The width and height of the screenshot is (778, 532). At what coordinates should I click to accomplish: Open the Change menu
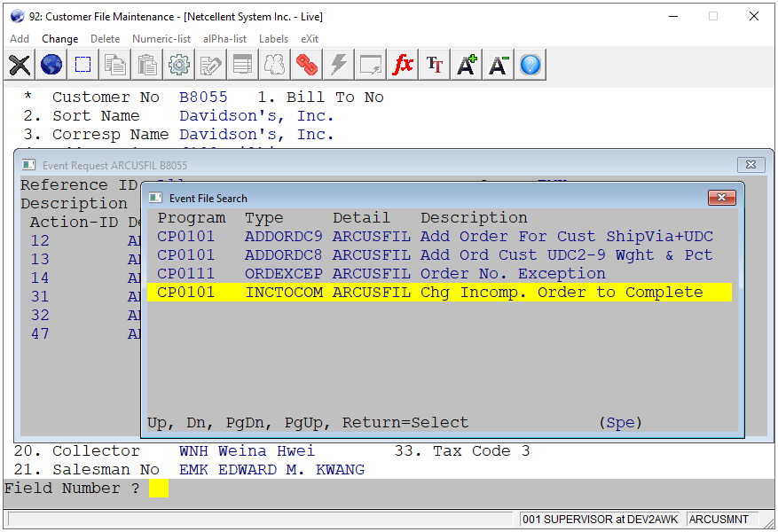tap(60, 39)
